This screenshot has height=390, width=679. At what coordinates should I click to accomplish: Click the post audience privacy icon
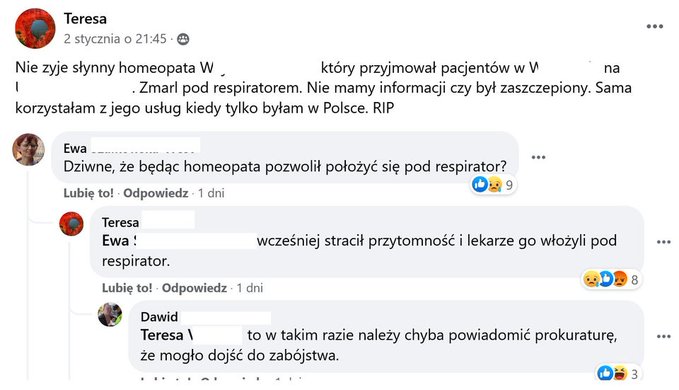tap(183, 39)
